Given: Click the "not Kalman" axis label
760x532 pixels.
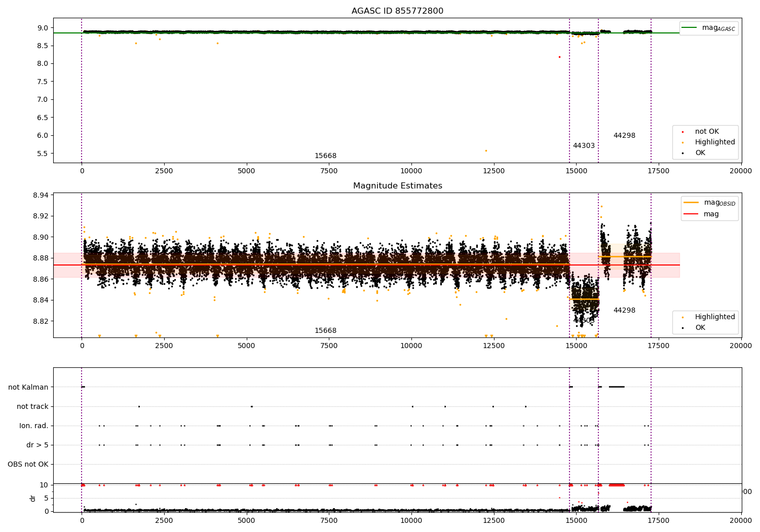Looking at the screenshot, I should click(28, 388).
